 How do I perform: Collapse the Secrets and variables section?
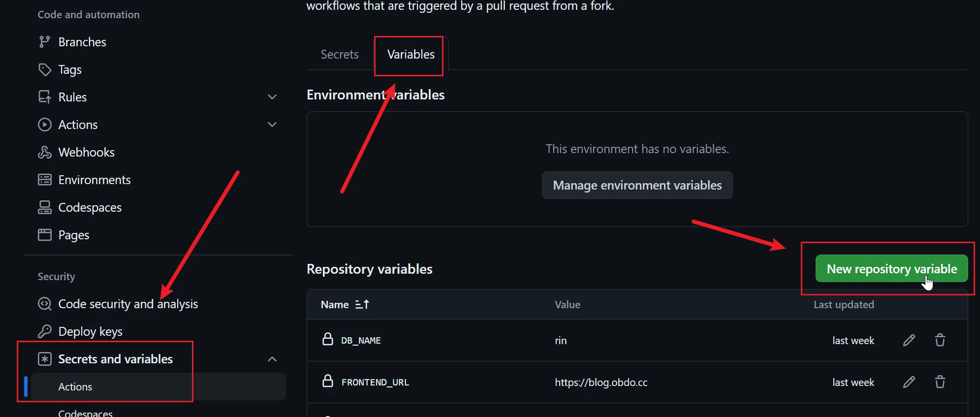tap(272, 359)
